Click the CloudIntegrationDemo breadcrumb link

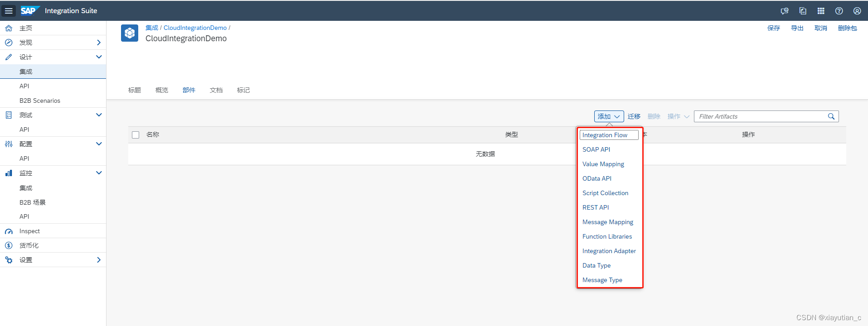coord(195,28)
